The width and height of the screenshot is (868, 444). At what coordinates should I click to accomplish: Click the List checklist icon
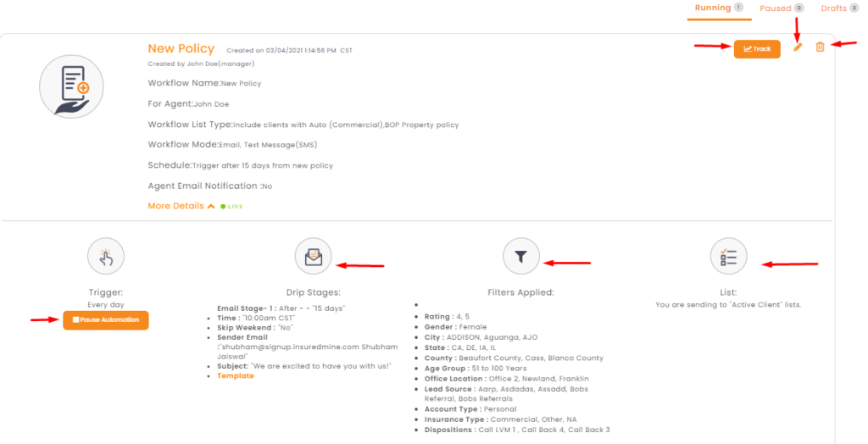tap(728, 257)
